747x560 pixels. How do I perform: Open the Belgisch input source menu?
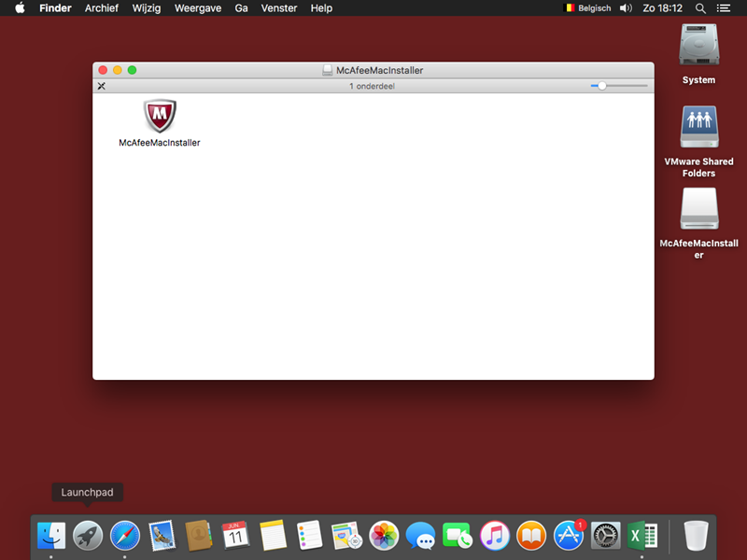pos(587,8)
